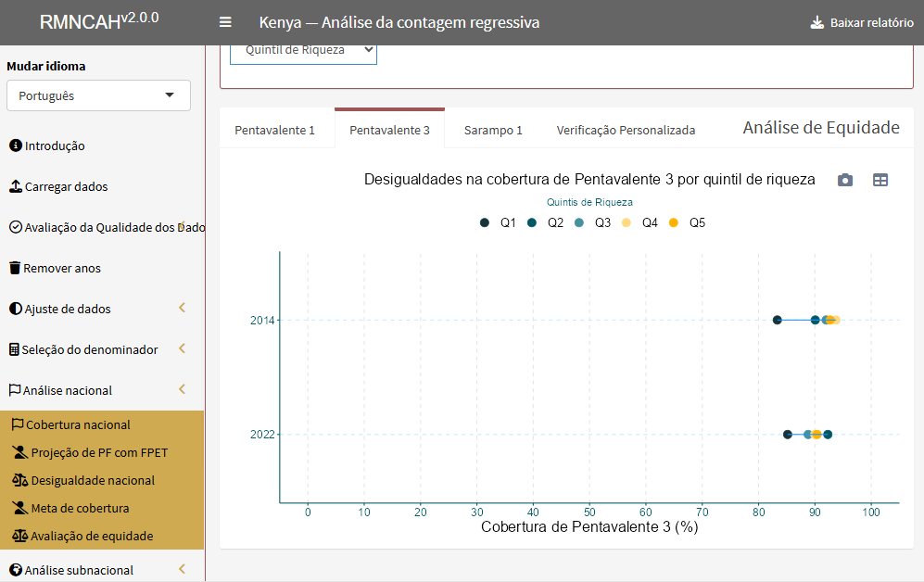
Task: Click the Q4 legend color dot
Action: 626,222
